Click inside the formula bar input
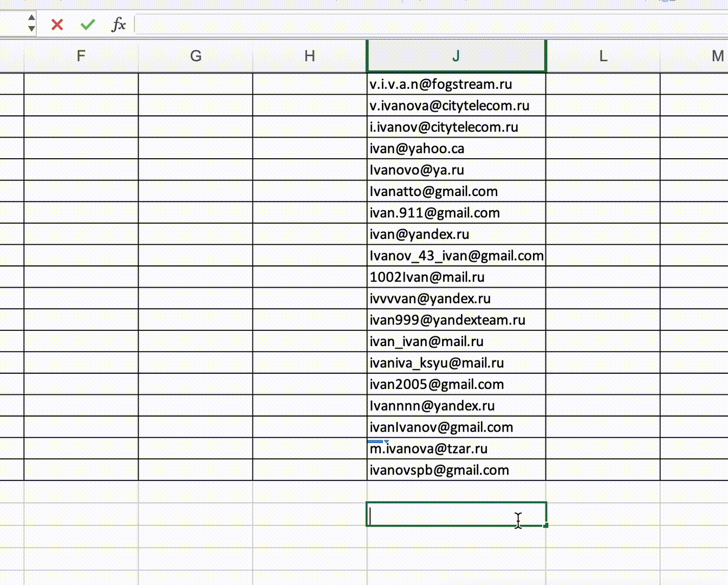The height and width of the screenshot is (585, 728). coord(431,24)
